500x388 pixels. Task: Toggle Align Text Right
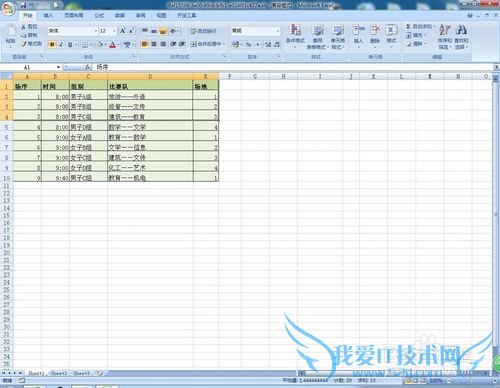pos(163,44)
